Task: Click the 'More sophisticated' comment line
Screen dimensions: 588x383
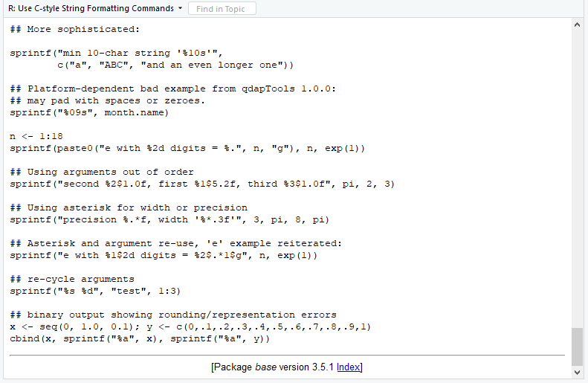Action: click(x=75, y=29)
